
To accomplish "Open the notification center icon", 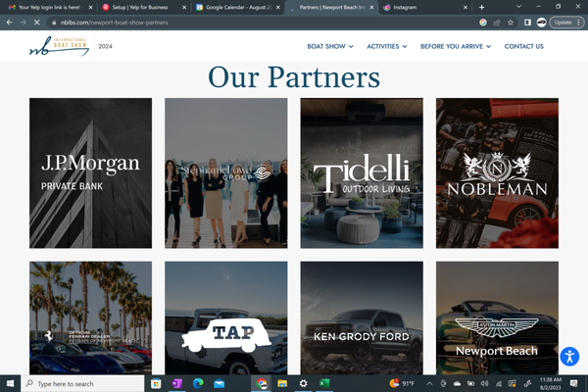I will 573,383.
